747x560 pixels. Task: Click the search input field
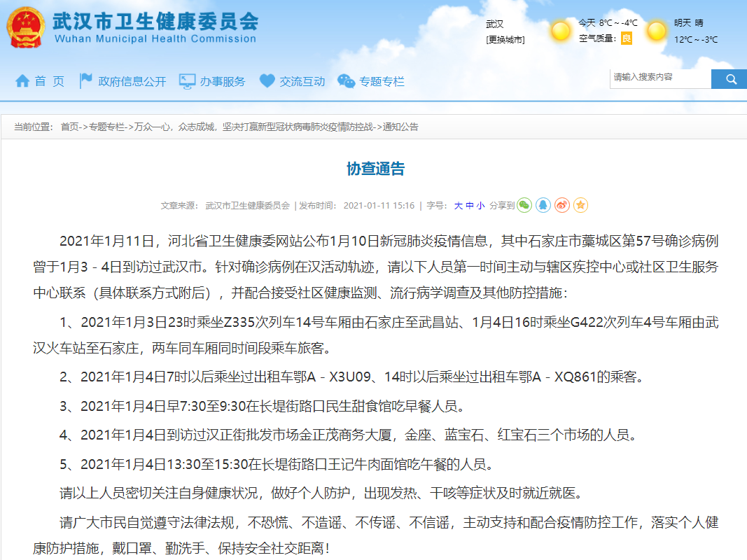pos(659,78)
